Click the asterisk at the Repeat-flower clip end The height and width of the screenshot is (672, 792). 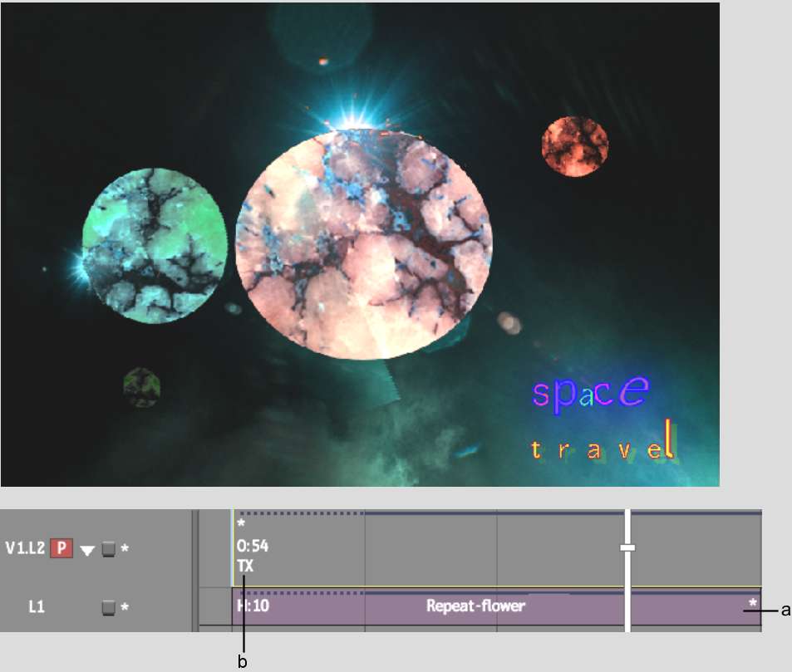pos(752,604)
